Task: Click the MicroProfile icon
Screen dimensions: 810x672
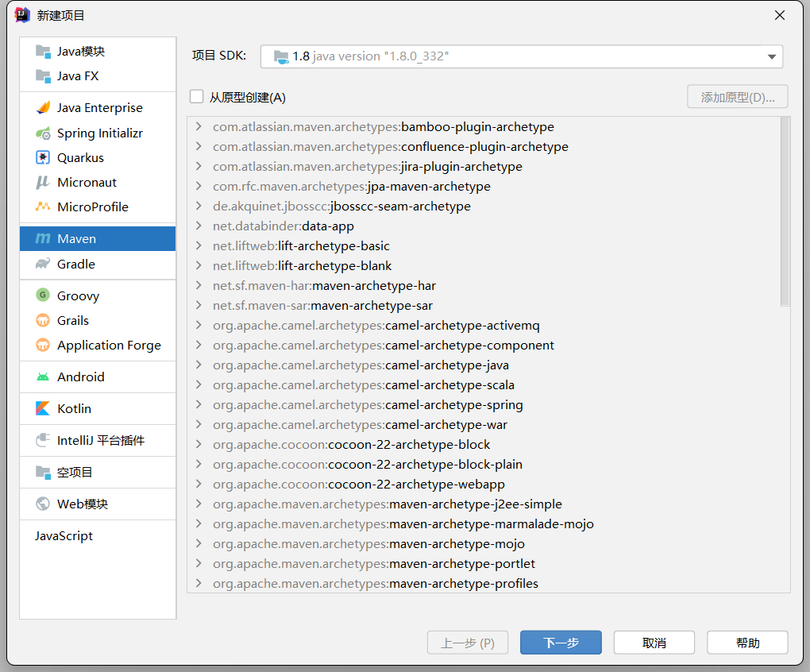Action: (43, 207)
